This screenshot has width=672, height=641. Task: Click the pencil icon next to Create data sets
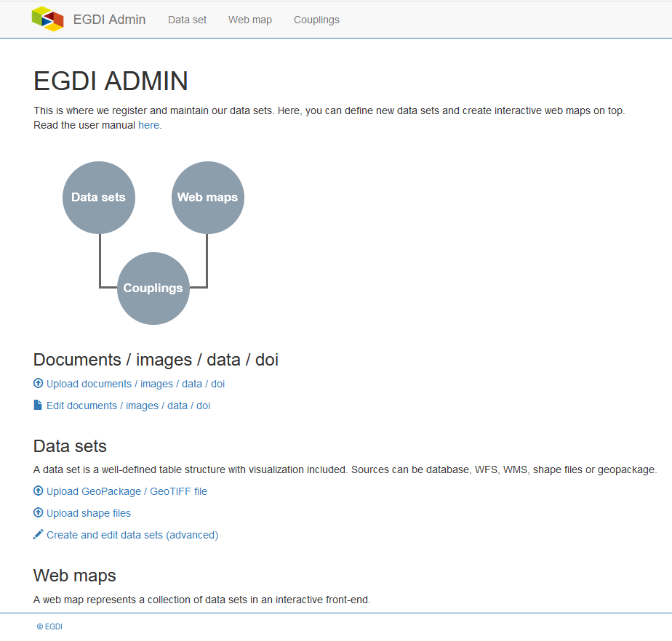[38, 534]
